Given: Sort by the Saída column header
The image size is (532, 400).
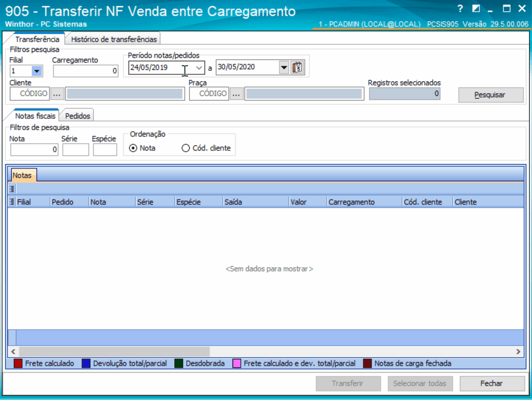Looking at the screenshot, I should point(256,202).
